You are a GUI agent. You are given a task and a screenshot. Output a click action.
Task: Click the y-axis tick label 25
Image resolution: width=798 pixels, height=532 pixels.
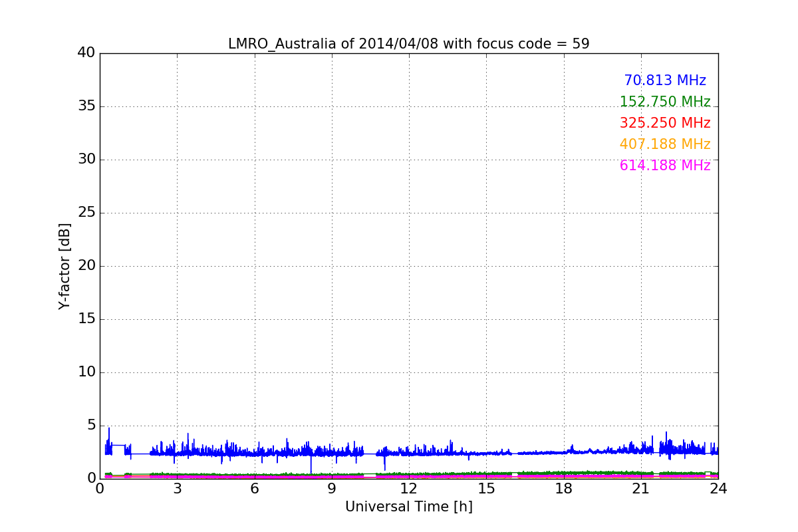click(x=86, y=213)
